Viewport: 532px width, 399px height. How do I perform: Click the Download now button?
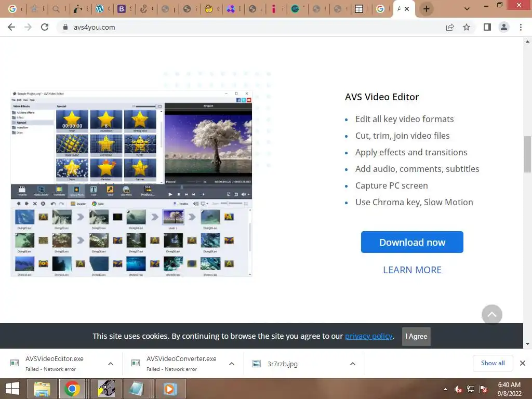pos(412,242)
